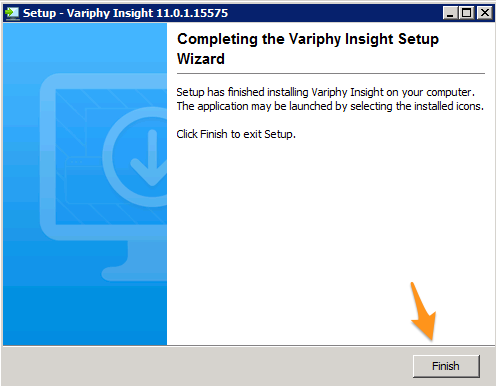
Task: Click the "Setup has finished installing" sentence
Action: click(326, 92)
